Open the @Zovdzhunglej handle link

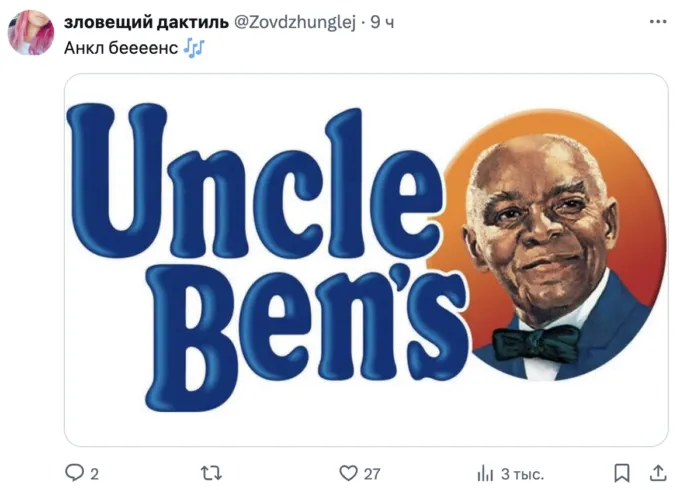(294, 22)
